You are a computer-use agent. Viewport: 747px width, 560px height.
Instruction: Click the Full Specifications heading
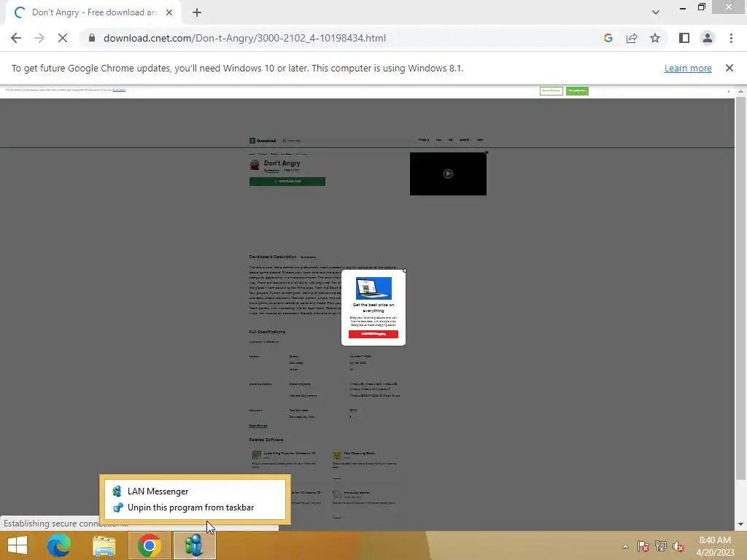point(267,332)
